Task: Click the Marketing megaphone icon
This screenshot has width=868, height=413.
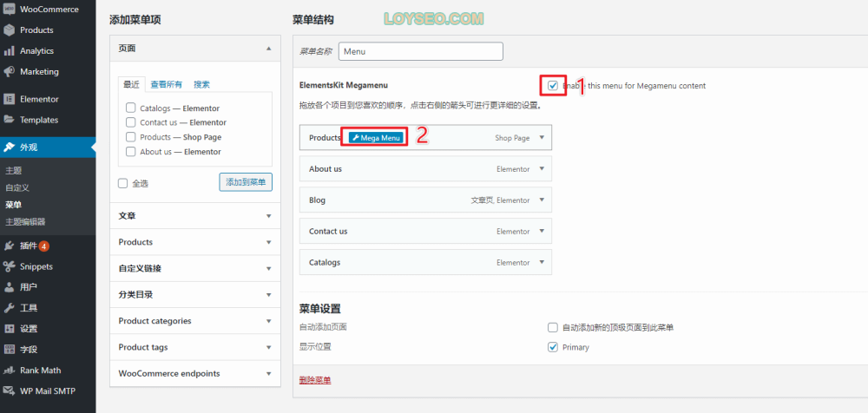Action: coord(9,72)
